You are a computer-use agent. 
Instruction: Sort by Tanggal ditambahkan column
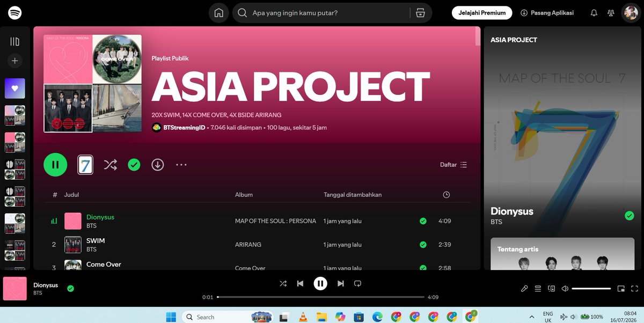[353, 195]
